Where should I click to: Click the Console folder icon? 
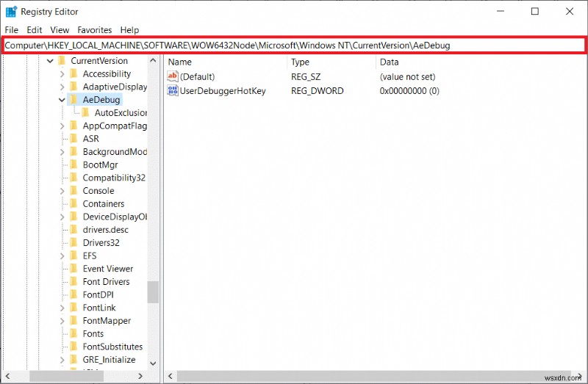tap(74, 190)
